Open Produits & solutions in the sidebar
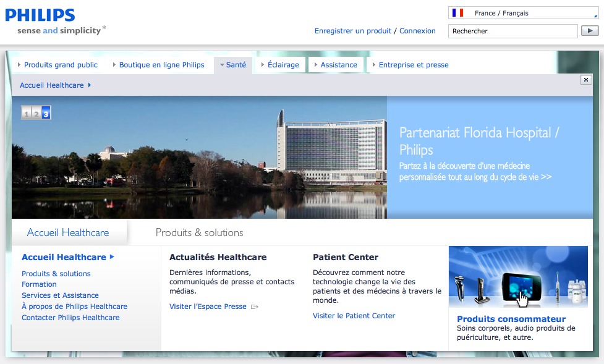 coord(56,274)
